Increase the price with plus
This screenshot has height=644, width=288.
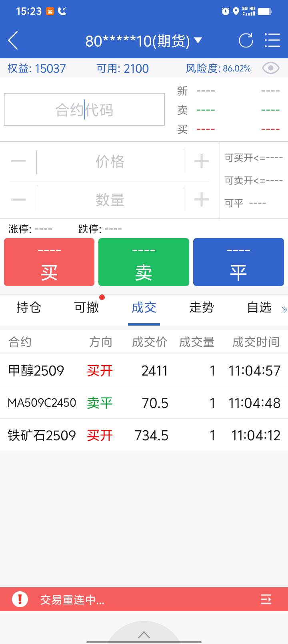click(201, 162)
